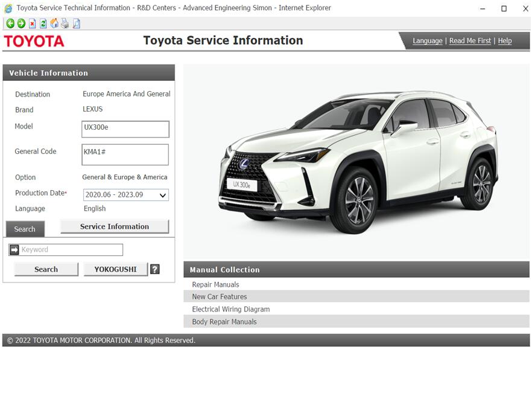Viewport: 532px width, 408px height.
Task: Click the arrow icon beside Keyword field
Action: tap(14, 250)
